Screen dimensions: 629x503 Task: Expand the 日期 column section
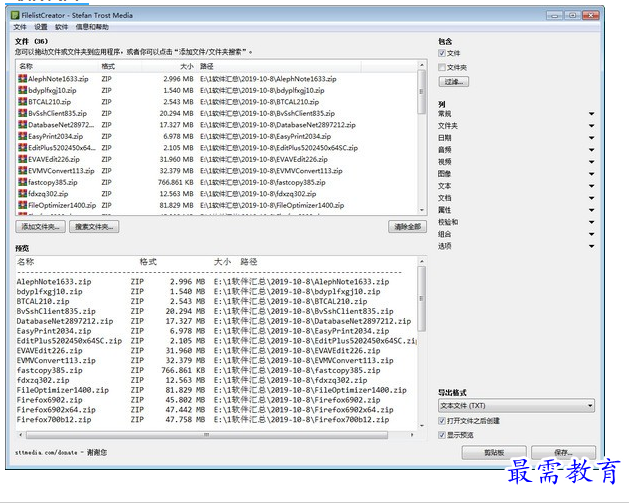tap(591, 138)
